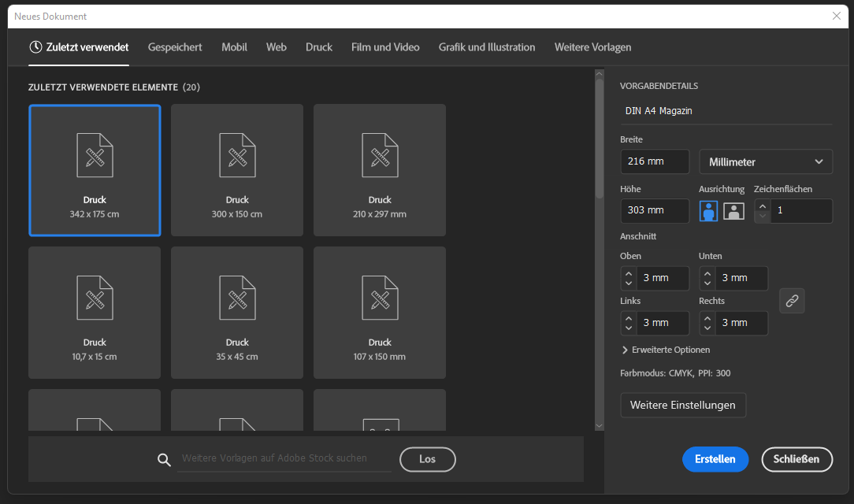Open the Millimeter units dropdown
Viewport: 854px width, 504px height.
tap(765, 161)
